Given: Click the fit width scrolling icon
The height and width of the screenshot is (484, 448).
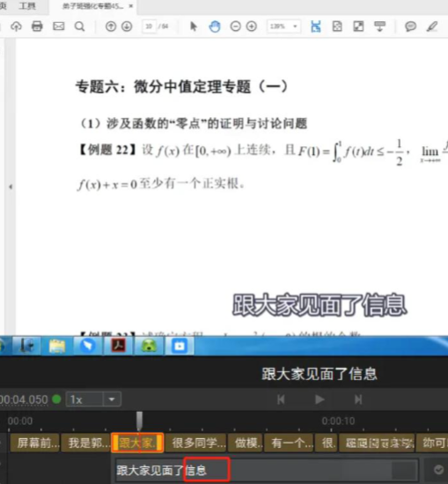Looking at the screenshot, I should coord(316,26).
